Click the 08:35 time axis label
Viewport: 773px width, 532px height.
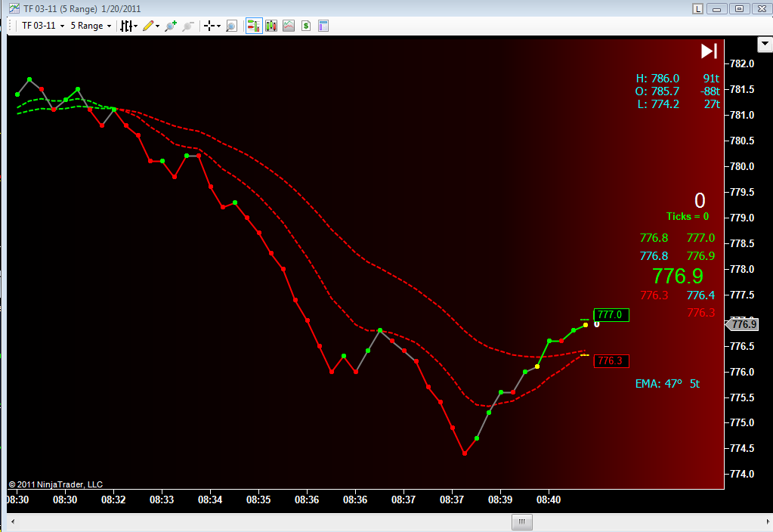coord(258,500)
